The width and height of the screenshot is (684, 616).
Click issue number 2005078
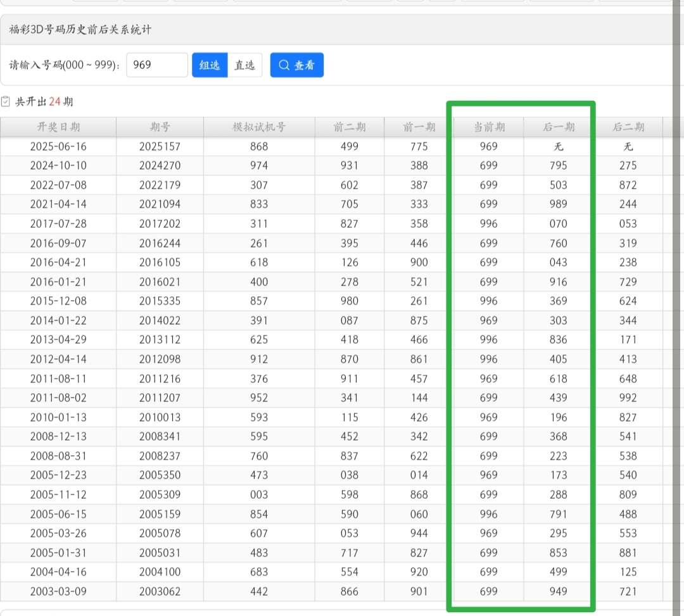click(160, 533)
